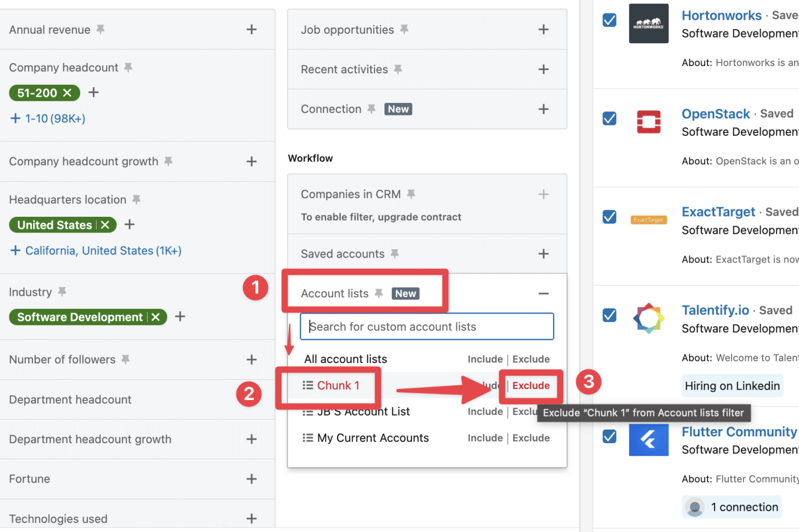
Task: Add an Annual revenue filter
Action: click(x=251, y=29)
